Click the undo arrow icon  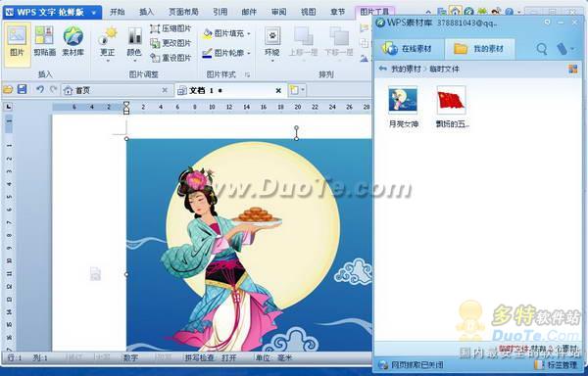40,89
